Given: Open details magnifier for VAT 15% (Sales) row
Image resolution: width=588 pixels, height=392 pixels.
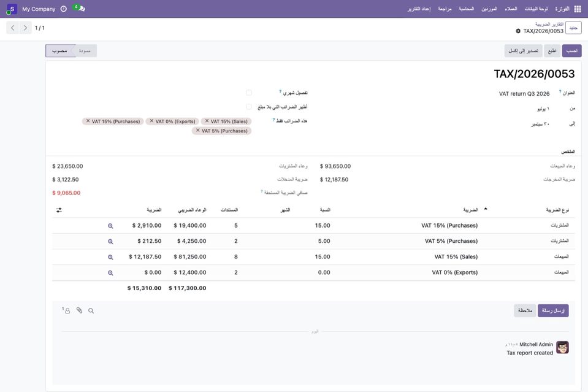Looking at the screenshot, I should 110,257.
